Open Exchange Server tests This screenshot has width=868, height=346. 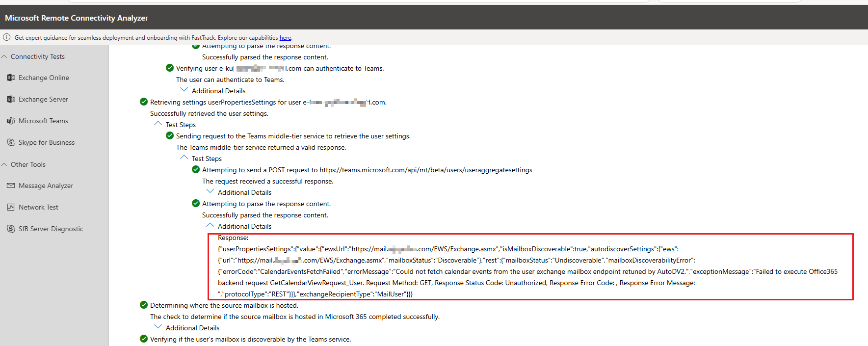pyautogui.click(x=43, y=99)
